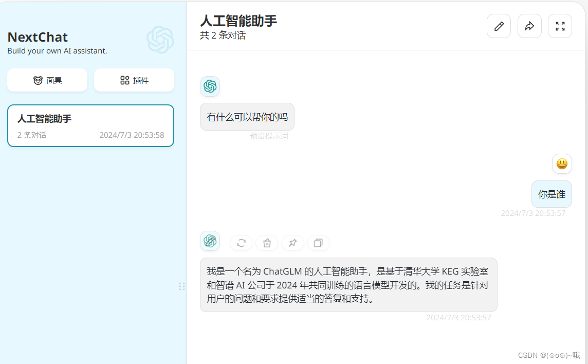Click the 共 2 条对话 subtitle
This screenshot has height=364, width=588.
(x=223, y=35)
